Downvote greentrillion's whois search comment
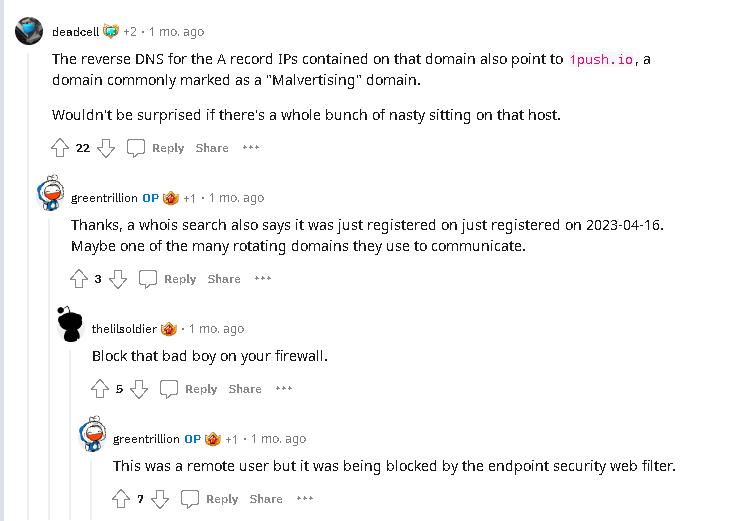Screen dimensions: 744x521 (118, 279)
